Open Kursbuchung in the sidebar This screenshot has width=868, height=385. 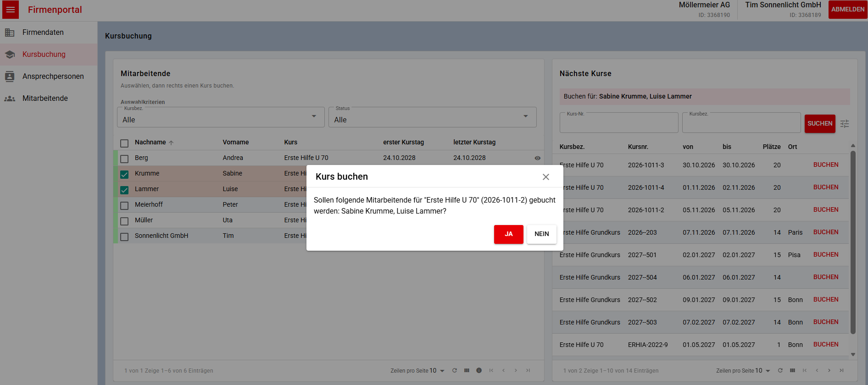point(49,55)
